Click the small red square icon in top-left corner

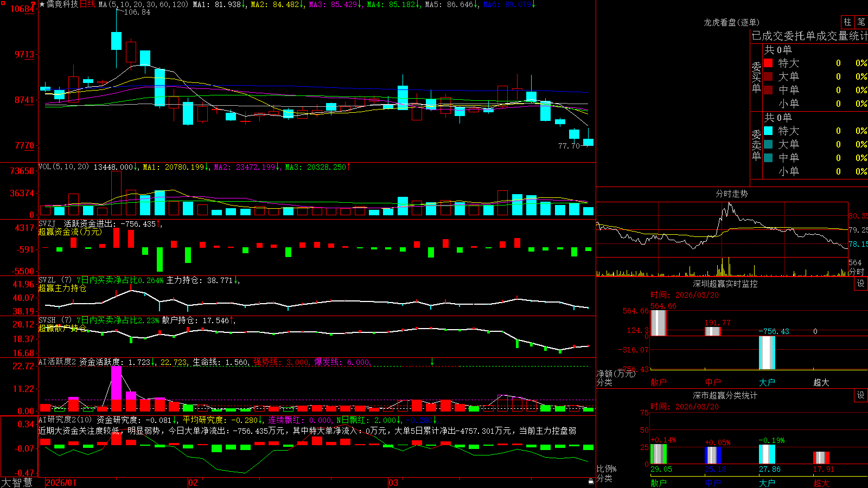(2, 3)
